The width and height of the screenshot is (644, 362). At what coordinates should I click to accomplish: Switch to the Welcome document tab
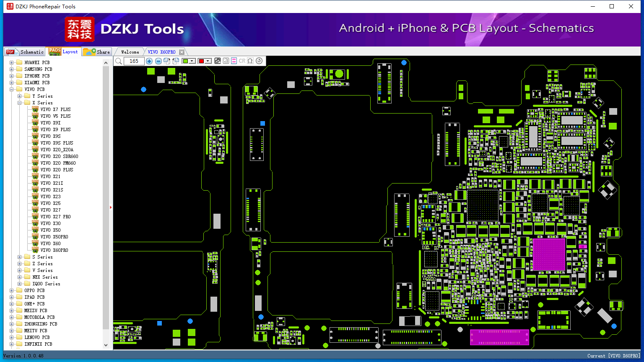[x=130, y=52]
